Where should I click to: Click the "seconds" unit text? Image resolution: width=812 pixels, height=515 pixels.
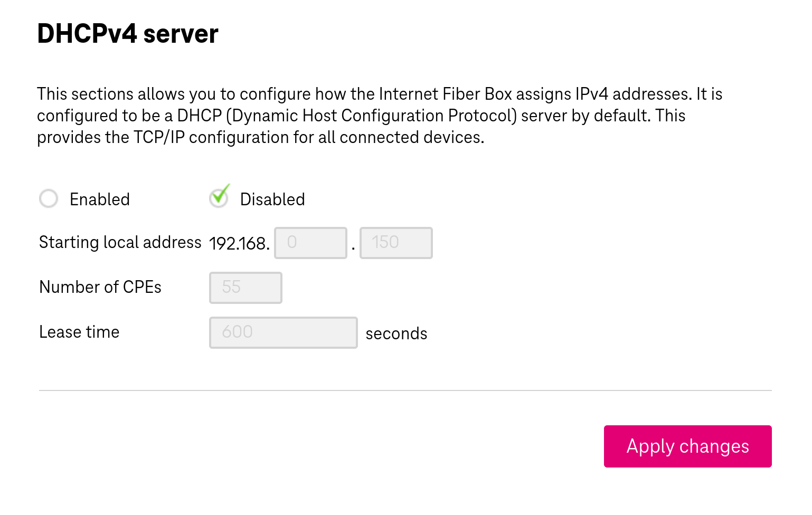coord(396,333)
